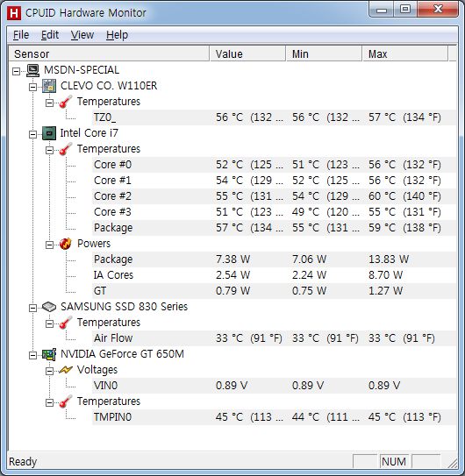
Task: Select the Core #0 temperature row
Action: tap(274, 165)
